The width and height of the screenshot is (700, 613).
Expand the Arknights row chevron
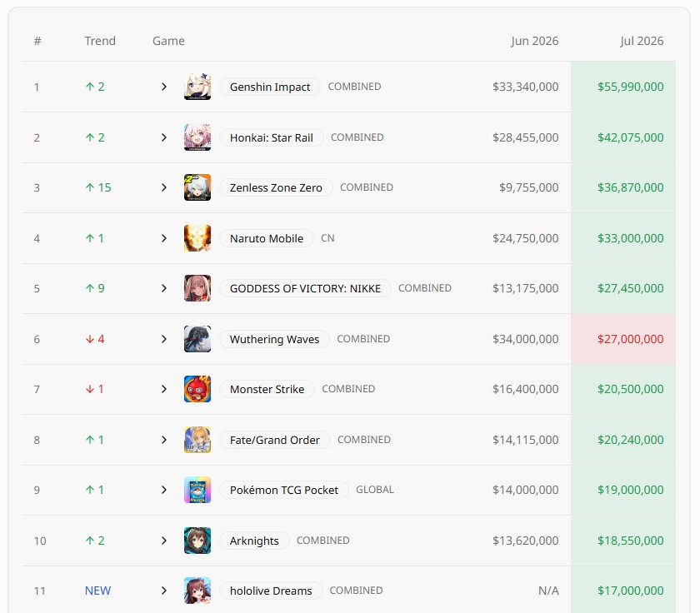tap(164, 541)
